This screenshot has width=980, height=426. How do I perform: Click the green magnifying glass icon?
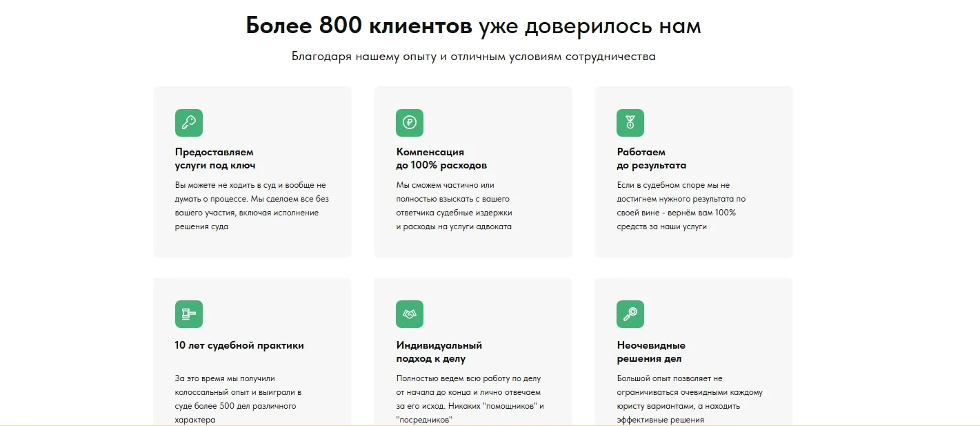click(630, 314)
